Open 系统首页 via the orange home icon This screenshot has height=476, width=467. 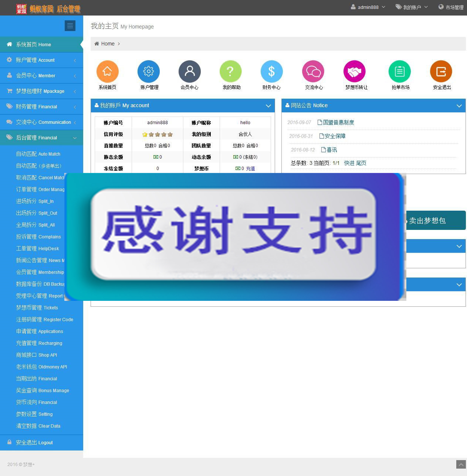[x=107, y=71]
